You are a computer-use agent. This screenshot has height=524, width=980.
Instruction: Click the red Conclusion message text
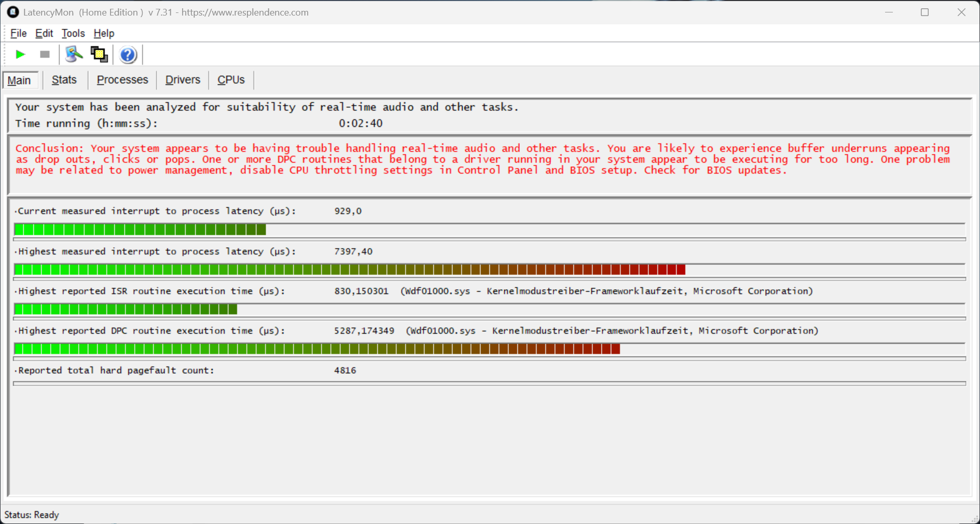[482, 159]
